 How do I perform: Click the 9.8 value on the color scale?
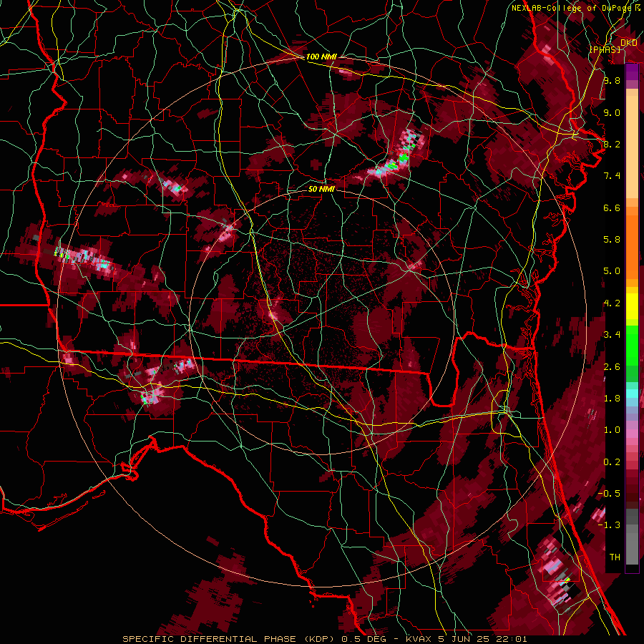pyautogui.click(x=612, y=80)
